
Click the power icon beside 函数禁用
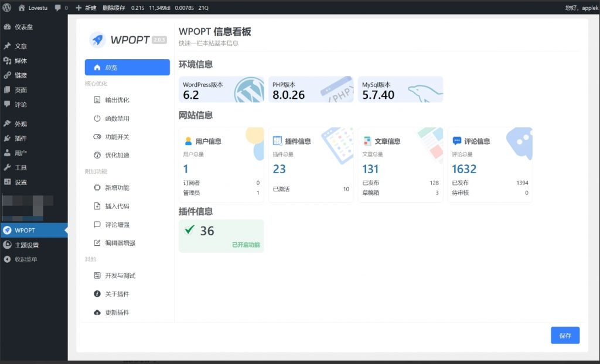(97, 118)
